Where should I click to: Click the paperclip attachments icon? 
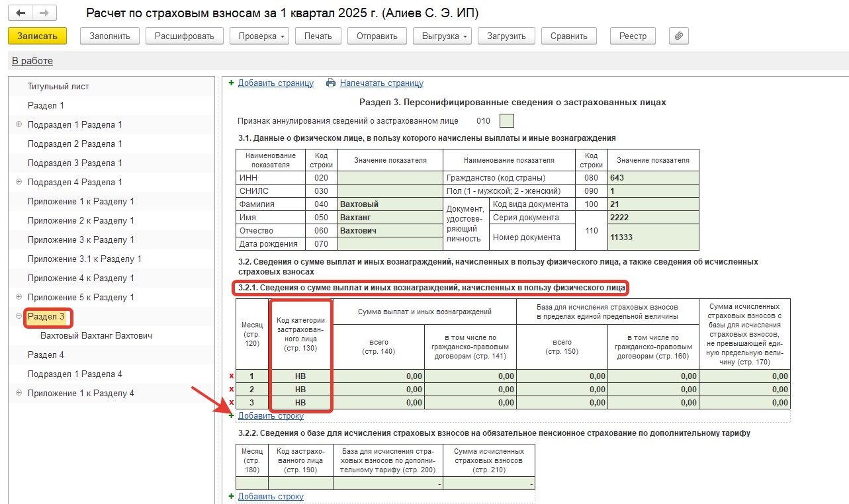pos(679,36)
